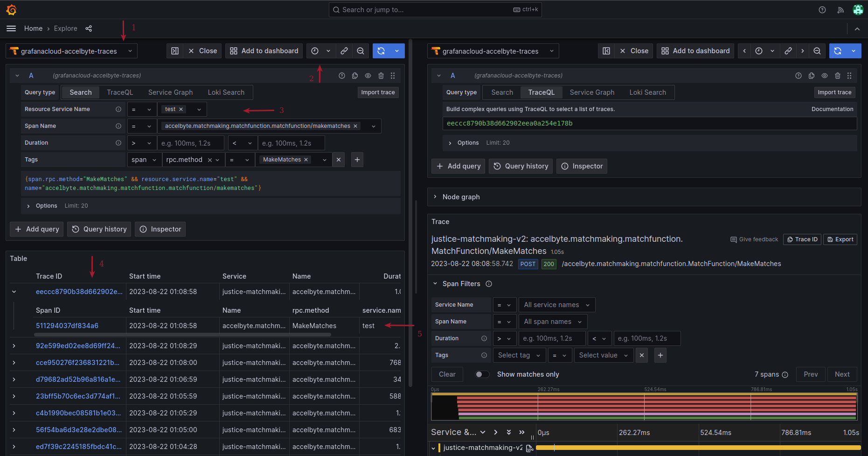Zoom out time range in left pane
This screenshot has height=456, width=868.
click(361, 51)
